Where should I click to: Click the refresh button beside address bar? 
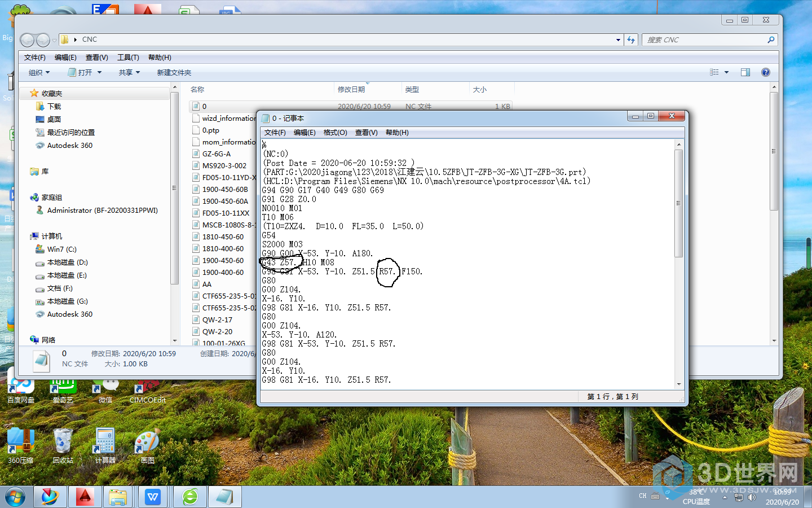coord(632,40)
